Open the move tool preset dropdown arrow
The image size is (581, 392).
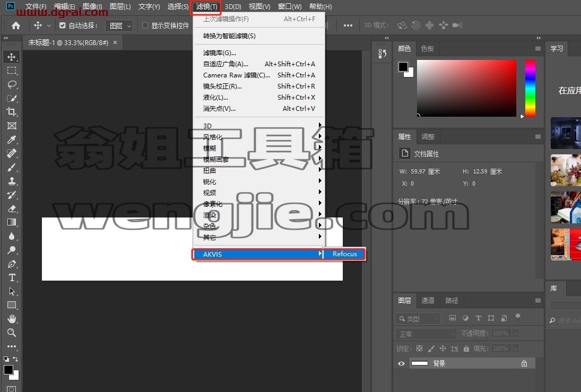point(49,25)
